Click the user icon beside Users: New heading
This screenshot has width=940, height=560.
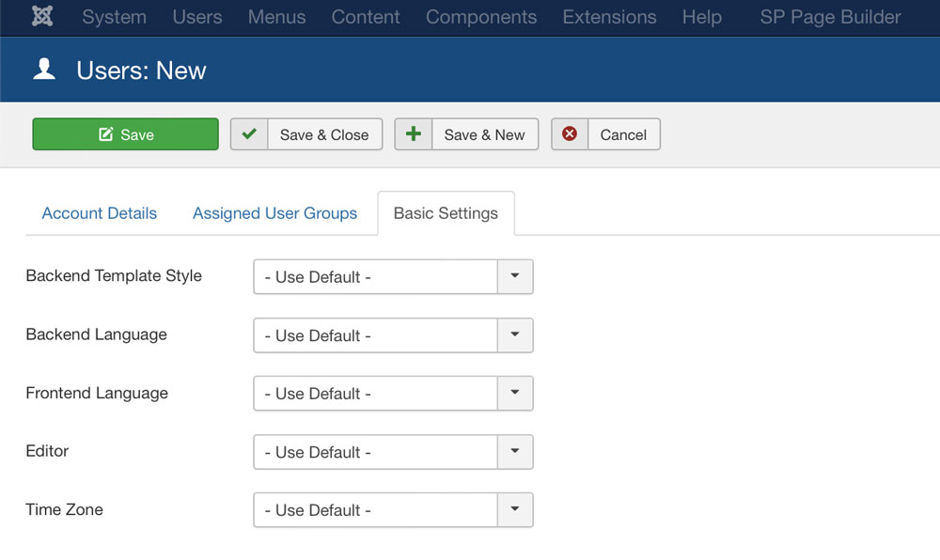coord(43,69)
